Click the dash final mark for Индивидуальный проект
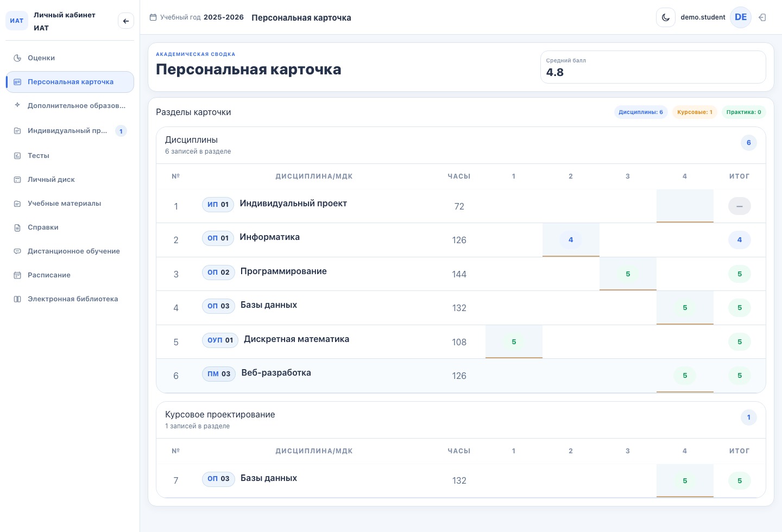 pos(740,206)
